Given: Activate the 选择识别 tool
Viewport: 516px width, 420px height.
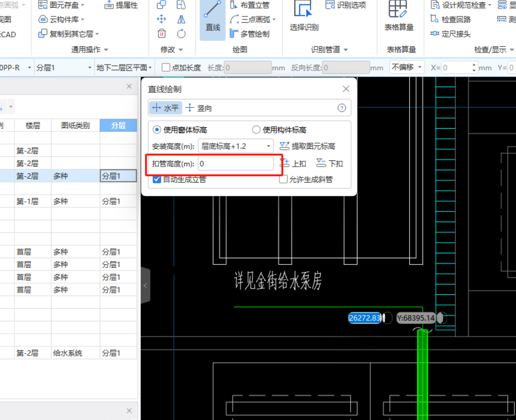Looking at the screenshot, I should [x=304, y=17].
